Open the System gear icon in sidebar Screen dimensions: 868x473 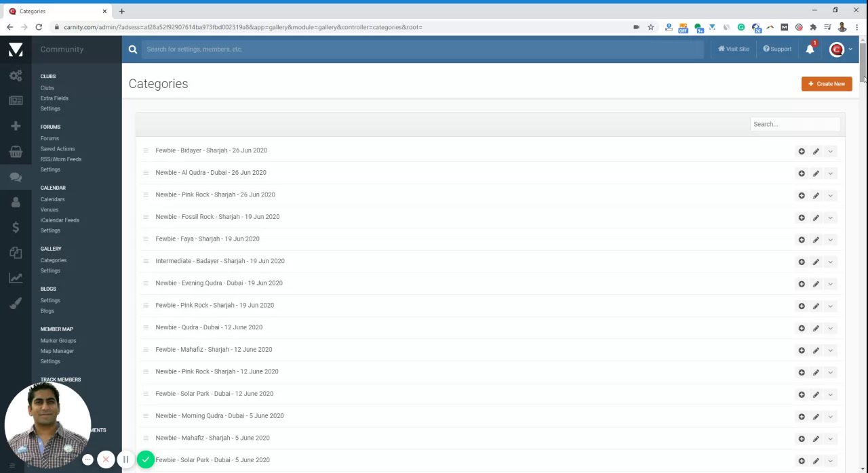click(16, 75)
